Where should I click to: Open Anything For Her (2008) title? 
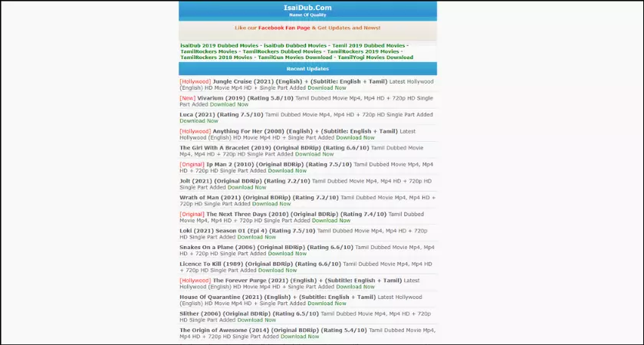click(x=305, y=131)
